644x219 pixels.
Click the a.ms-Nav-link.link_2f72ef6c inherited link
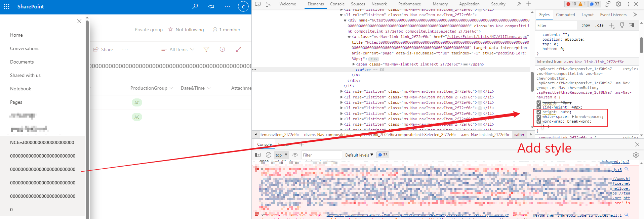[594, 62]
